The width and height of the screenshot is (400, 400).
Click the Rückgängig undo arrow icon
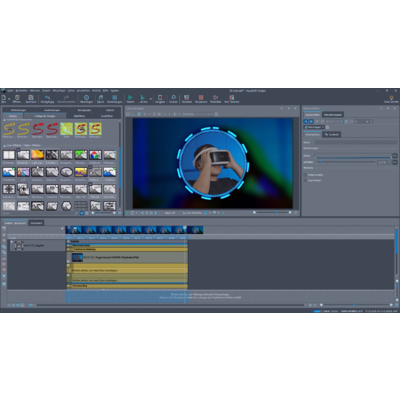click(47, 97)
